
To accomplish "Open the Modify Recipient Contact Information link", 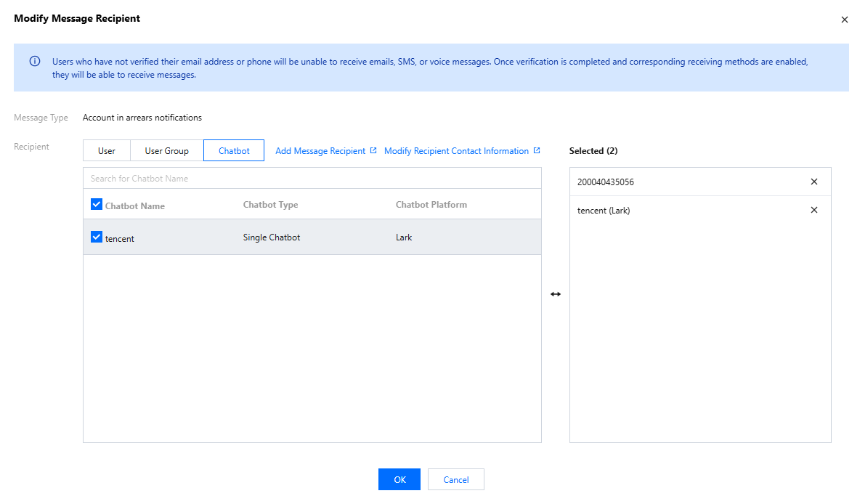I will coord(456,151).
